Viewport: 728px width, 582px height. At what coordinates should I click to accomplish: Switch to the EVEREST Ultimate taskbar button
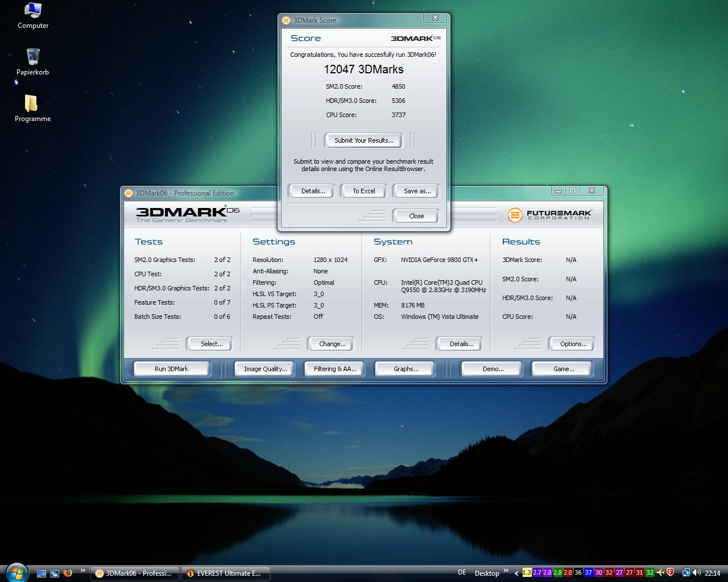(x=225, y=573)
